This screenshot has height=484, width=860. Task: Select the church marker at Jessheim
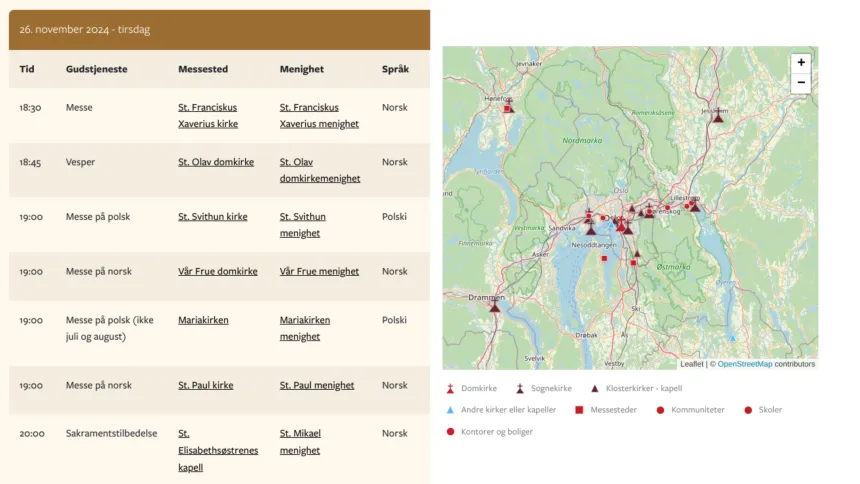[718, 115]
